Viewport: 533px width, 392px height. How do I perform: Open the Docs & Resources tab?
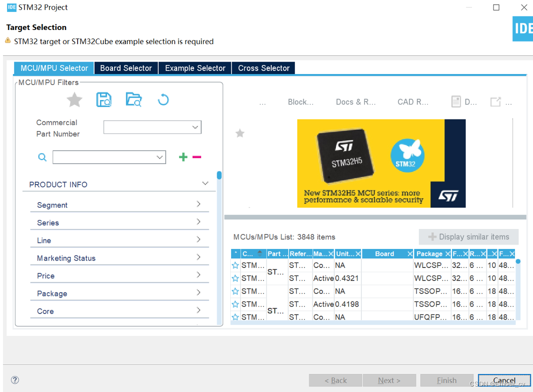[355, 102]
